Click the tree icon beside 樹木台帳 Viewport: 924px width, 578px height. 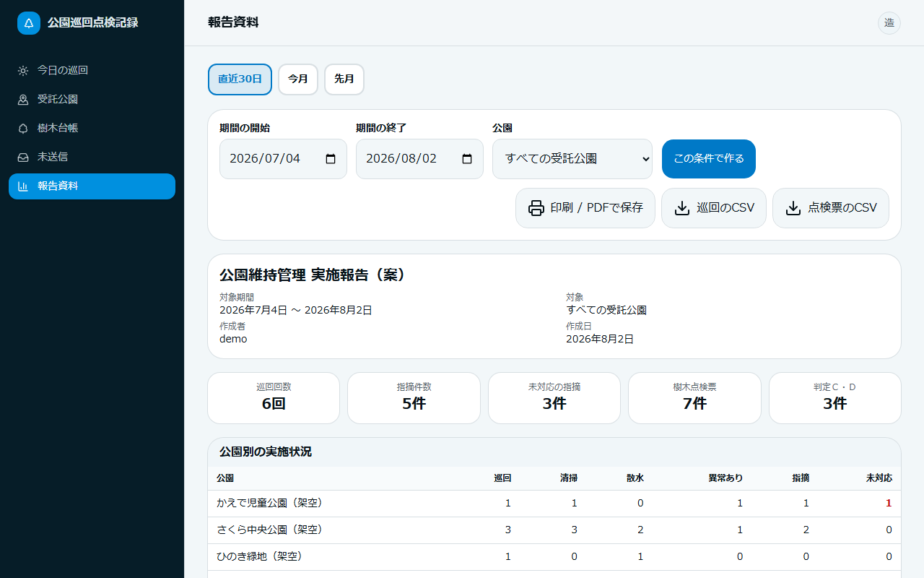click(x=23, y=129)
